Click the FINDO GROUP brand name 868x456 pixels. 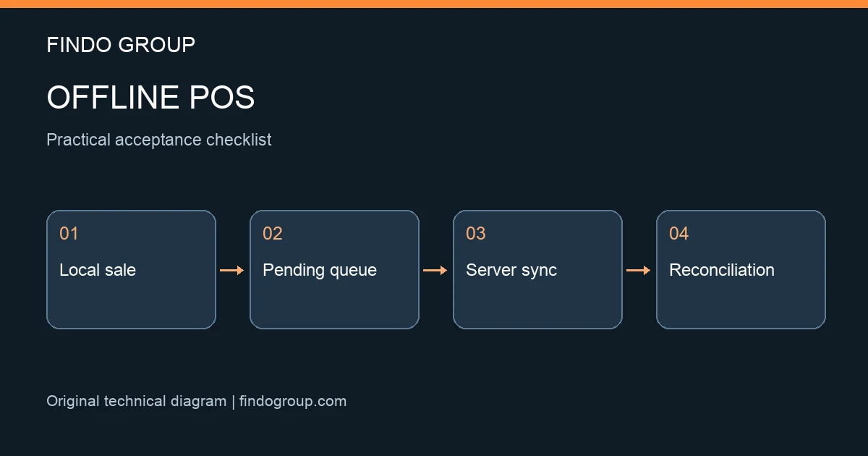[121, 45]
